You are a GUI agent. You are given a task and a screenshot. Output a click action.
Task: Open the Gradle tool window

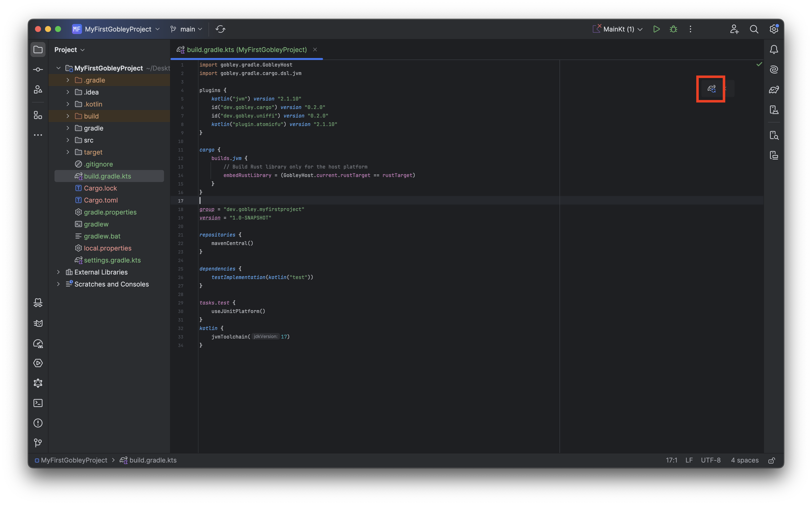[x=773, y=89]
